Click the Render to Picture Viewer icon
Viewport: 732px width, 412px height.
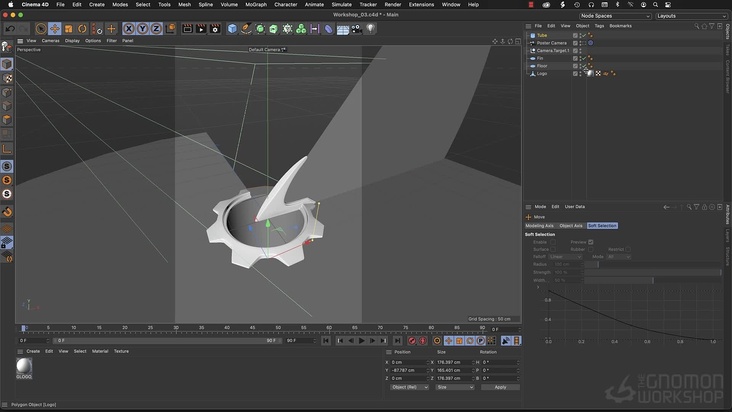201,29
